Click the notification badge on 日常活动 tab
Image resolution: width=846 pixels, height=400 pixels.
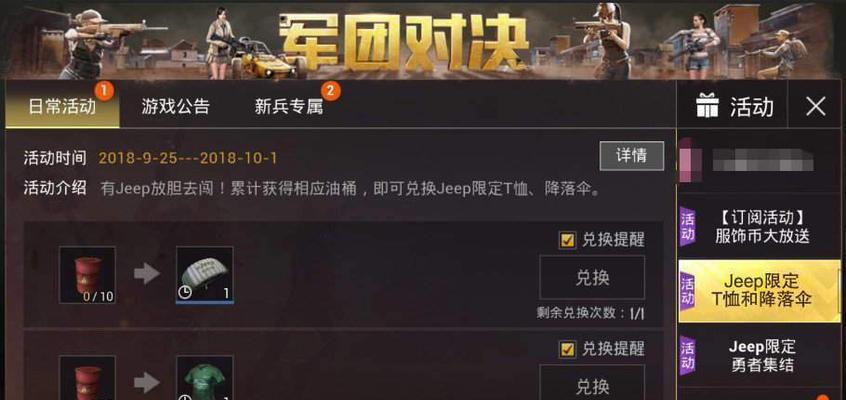coord(104,90)
